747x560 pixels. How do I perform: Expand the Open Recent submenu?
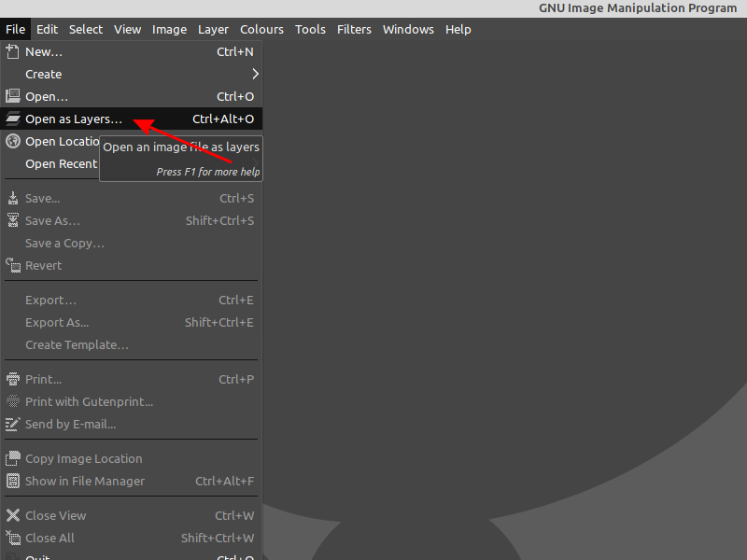pyautogui.click(x=61, y=164)
